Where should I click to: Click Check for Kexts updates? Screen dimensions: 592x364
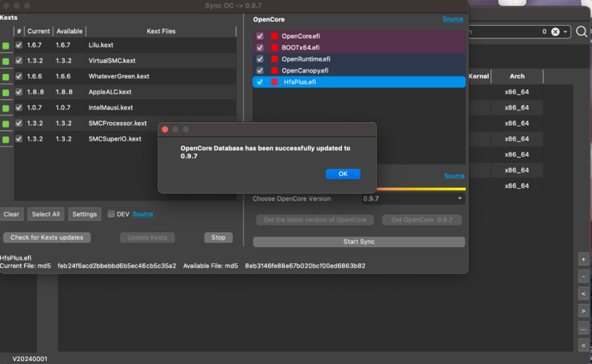[x=47, y=237]
